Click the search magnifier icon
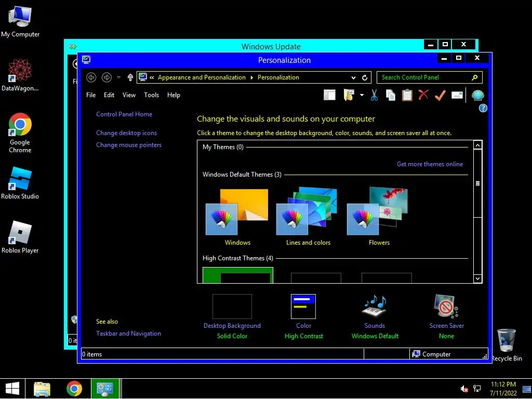Image resolution: width=532 pixels, height=399 pixels. [x=475, y=77]
